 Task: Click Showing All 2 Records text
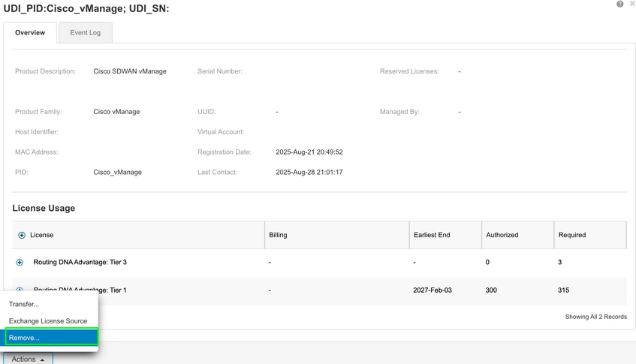coord(596,317)
